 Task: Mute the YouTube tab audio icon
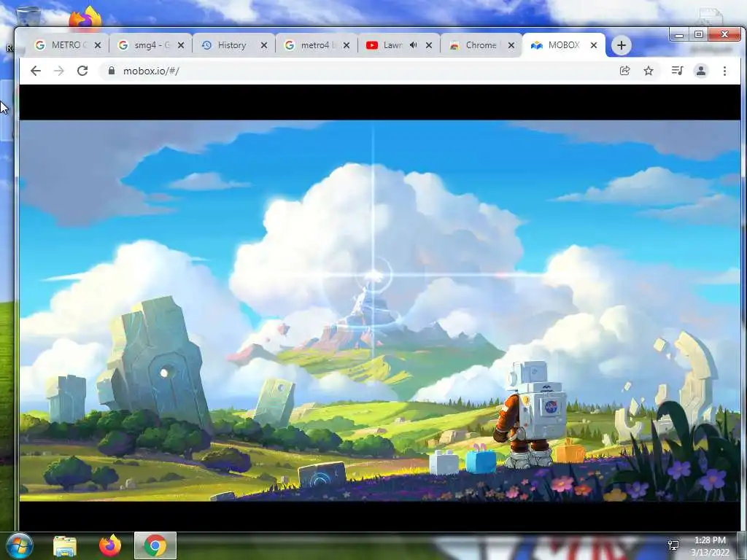pos(413,44)
